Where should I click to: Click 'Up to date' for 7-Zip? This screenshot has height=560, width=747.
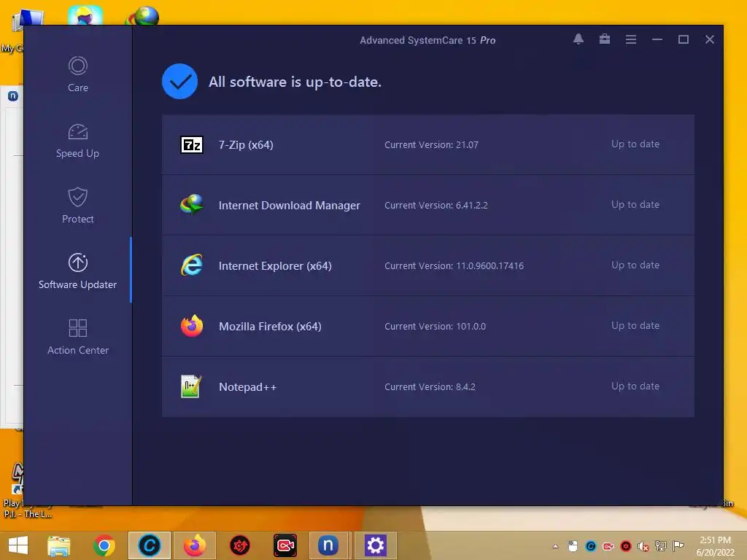(x=635, y=144)
